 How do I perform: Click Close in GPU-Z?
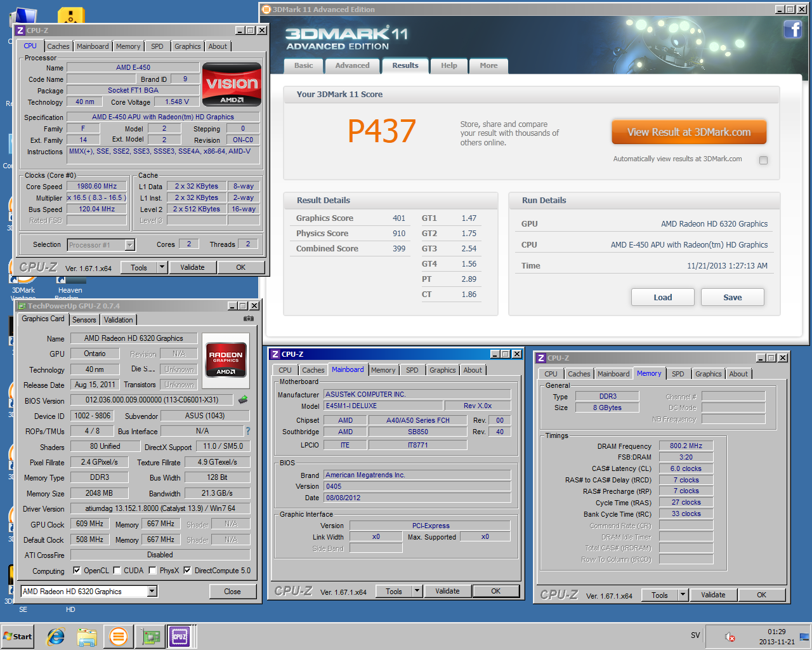(232, 591)
